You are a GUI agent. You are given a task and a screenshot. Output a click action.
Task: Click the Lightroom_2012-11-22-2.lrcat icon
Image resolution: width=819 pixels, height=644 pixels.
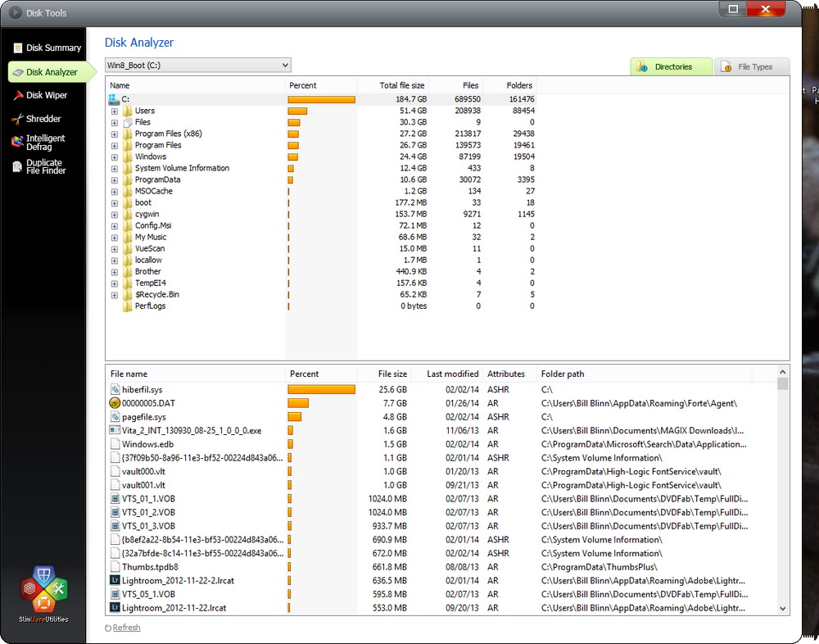click(115, 580)
